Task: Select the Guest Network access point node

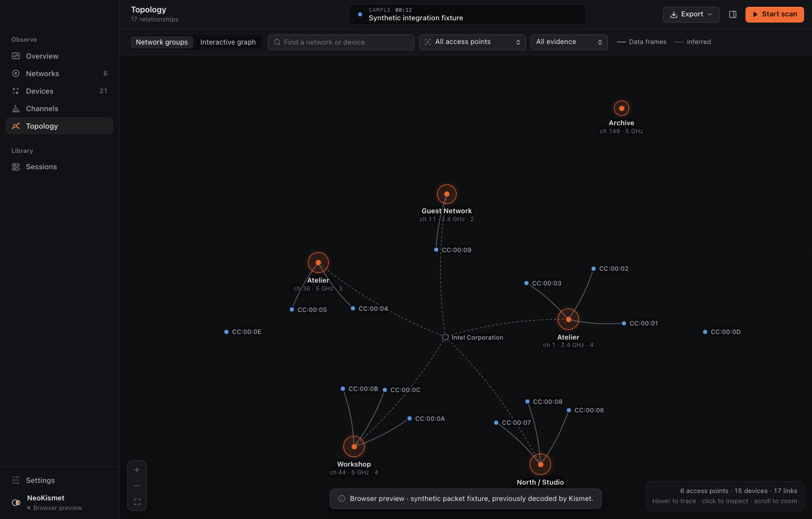Action: pyautogui.click(x=447, y=194)
